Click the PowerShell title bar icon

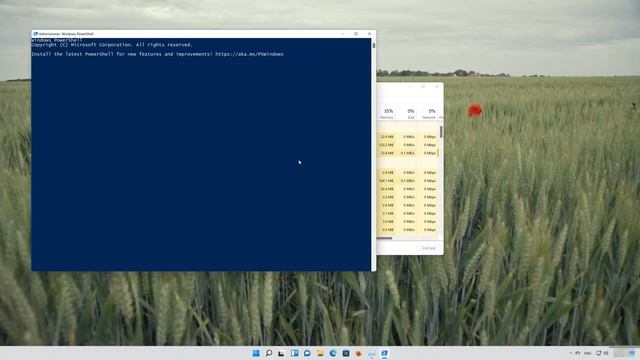click(x=36, y=34)
